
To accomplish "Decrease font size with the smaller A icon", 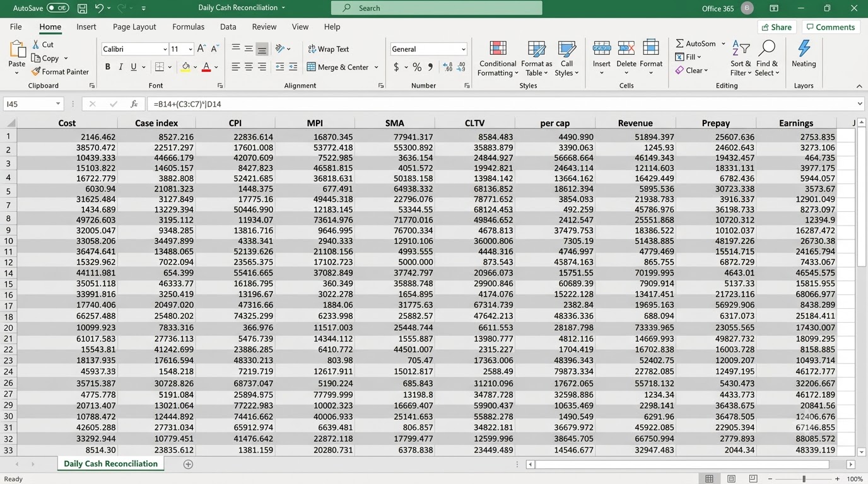I will coord(215,49).
